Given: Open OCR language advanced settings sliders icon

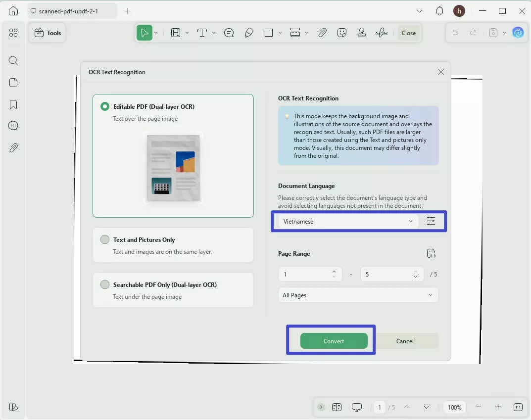Looking at the screenshot, I should click(431, 221).
